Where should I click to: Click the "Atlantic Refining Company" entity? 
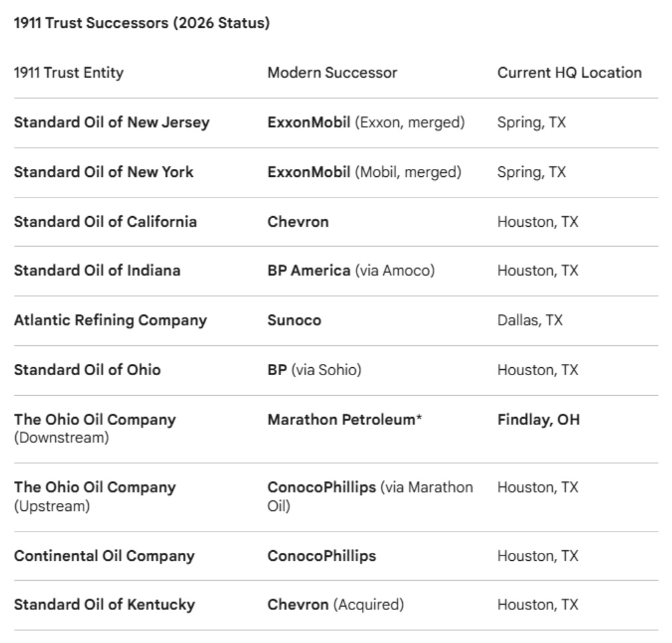click(x=110, y=320)
